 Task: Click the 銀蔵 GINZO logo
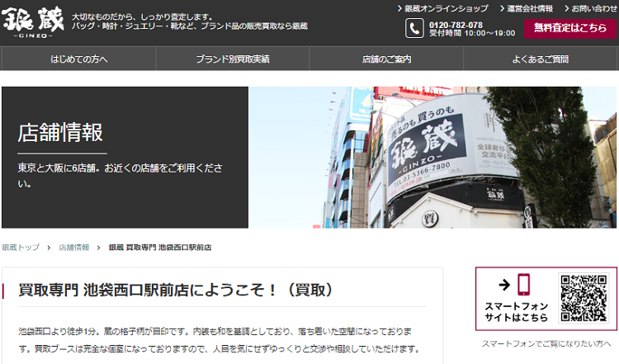(x=32, y=22)
